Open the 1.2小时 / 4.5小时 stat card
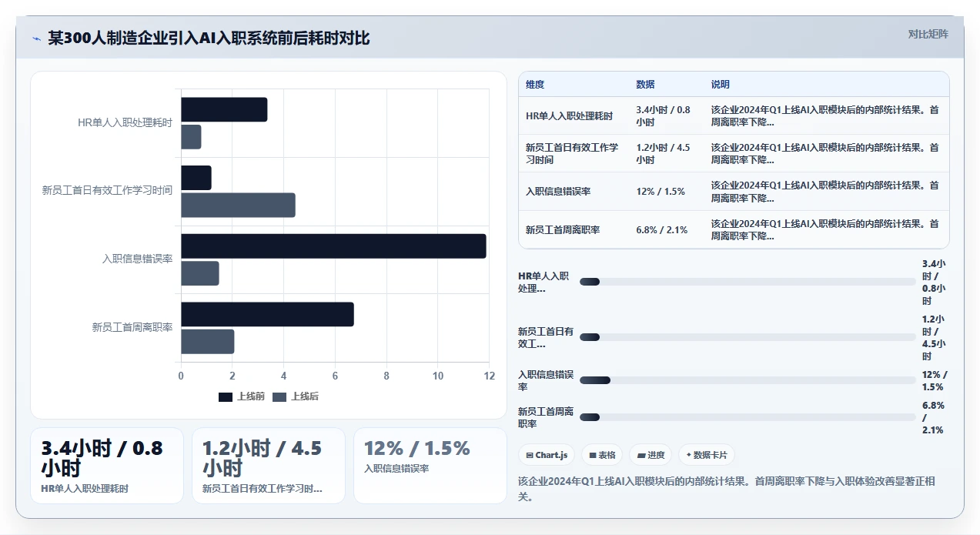980x535 pixels. pos(269,466)
